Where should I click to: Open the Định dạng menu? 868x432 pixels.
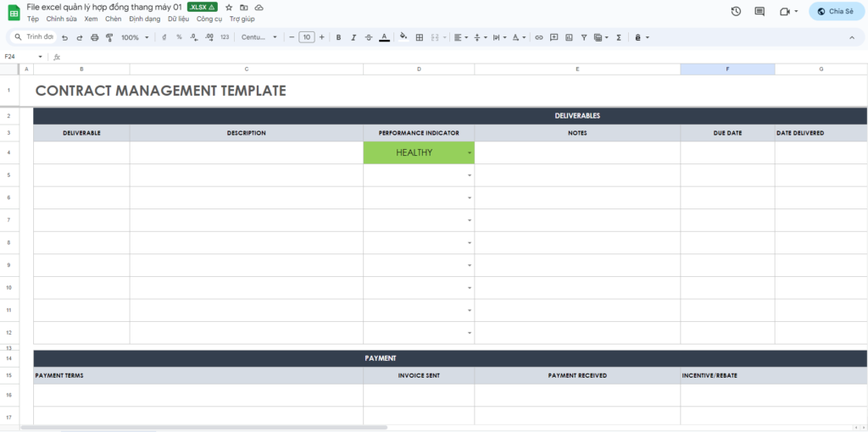pyautogui.click(x=144, y=19)
